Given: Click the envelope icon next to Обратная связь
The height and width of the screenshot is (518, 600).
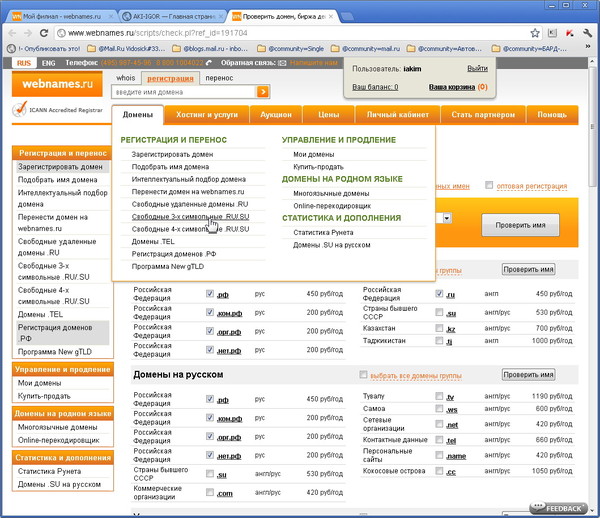Looking at the screenshot, I should [x=282, y=63].
